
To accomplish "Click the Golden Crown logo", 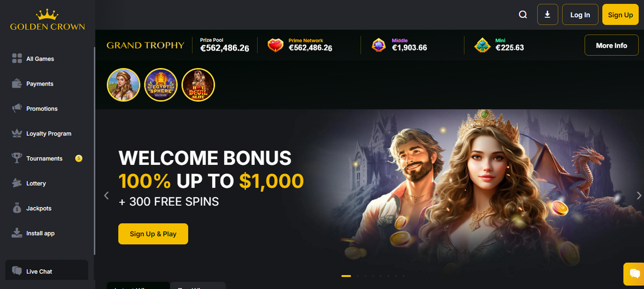I will (47, 19).
